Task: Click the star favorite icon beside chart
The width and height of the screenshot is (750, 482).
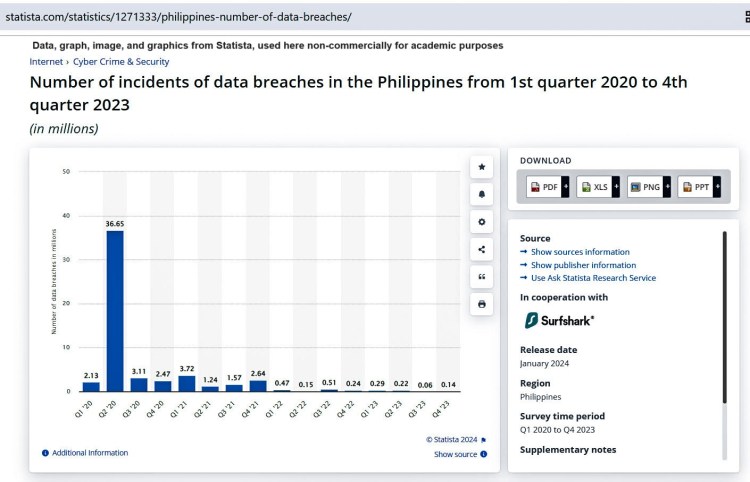Action: (481, 167)
